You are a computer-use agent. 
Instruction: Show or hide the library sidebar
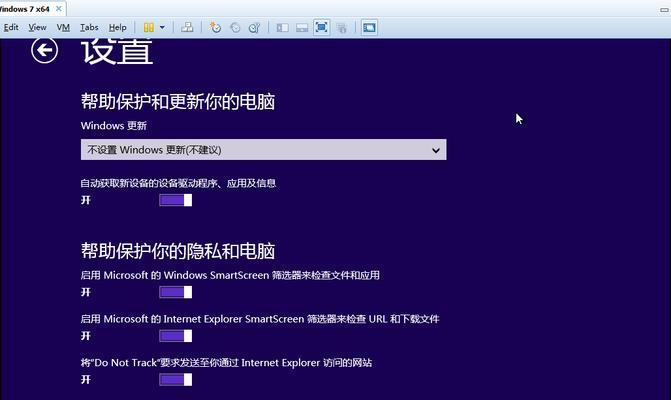tap(282, 28)
